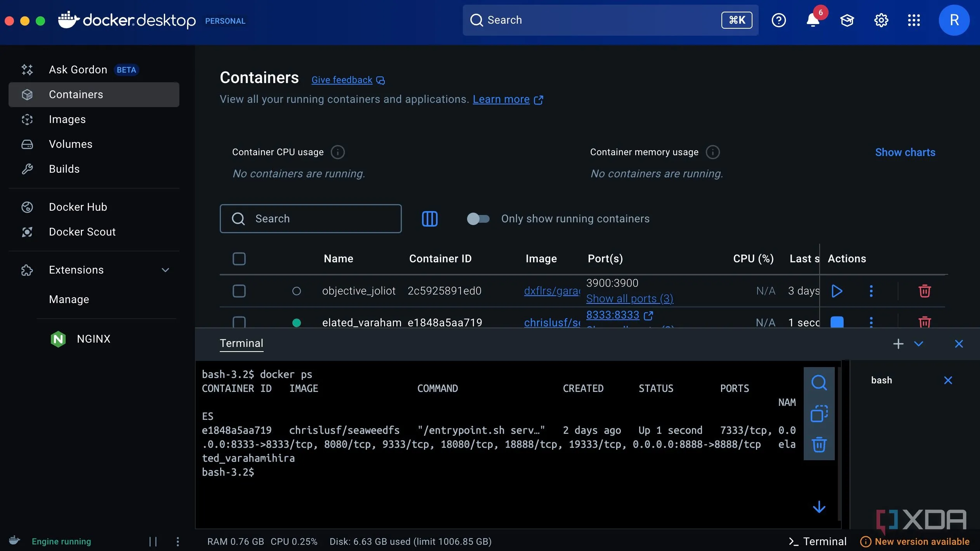Open Docker Scout in the sidebar
The image size is (980, 551).
coord(94,232)
